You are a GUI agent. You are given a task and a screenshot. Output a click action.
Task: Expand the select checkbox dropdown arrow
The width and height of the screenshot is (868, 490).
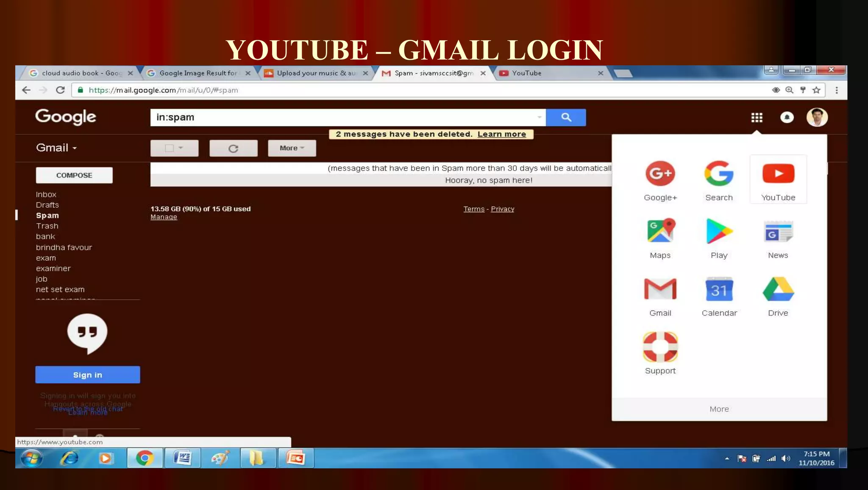click(181, 148)
